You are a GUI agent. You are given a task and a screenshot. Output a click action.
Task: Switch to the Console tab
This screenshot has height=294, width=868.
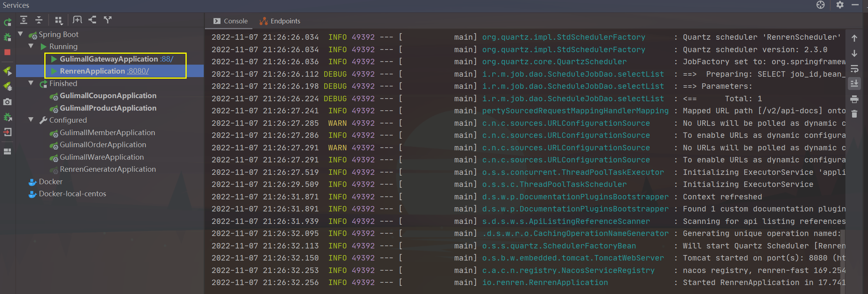click(230, 21)
